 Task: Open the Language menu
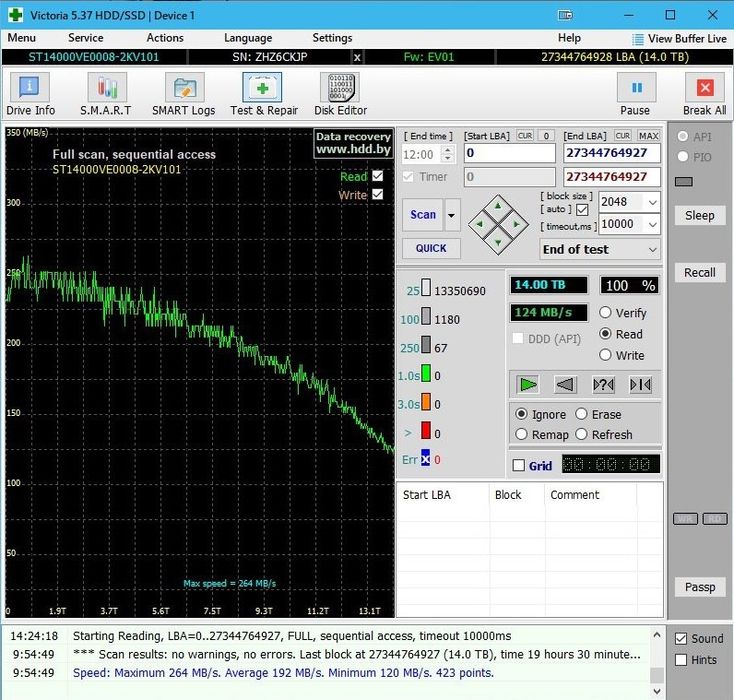pos(248,38)
